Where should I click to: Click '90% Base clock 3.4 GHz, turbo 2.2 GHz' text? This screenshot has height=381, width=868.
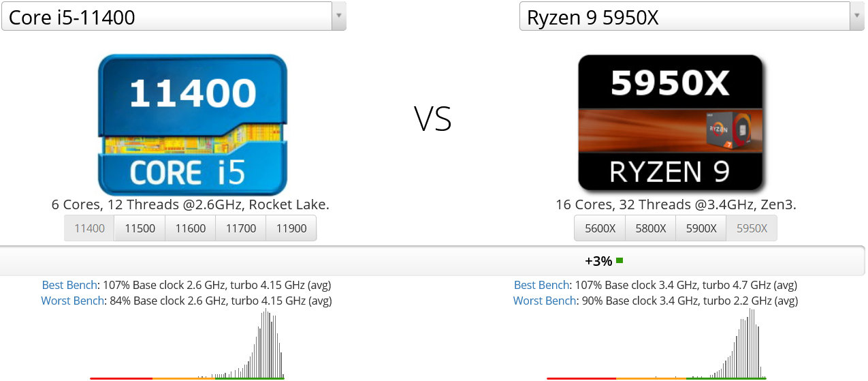(x=673, y=301)
